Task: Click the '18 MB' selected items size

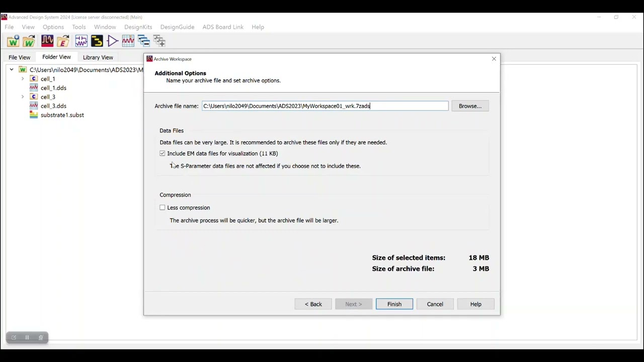Action: click(479, 258)
